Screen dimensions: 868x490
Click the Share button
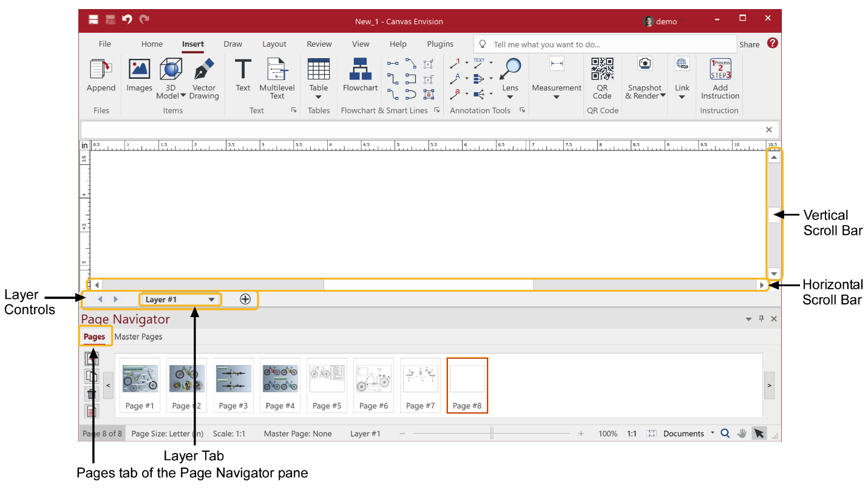748,44
